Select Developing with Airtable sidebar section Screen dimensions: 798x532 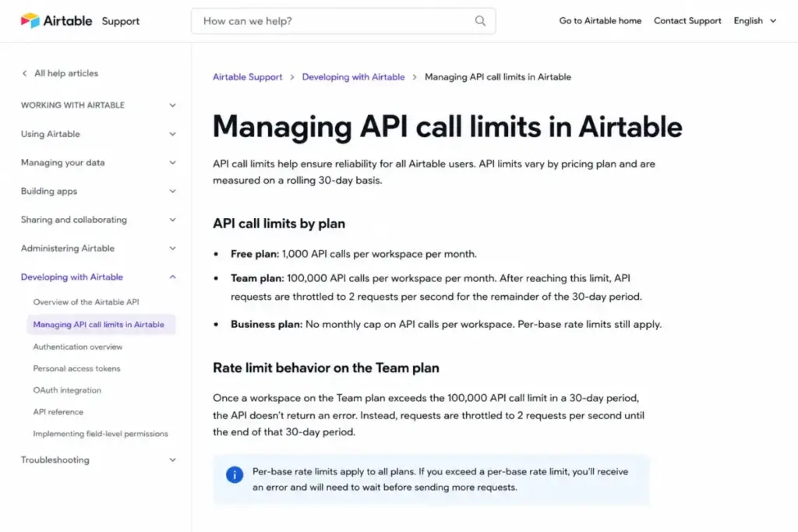click(x=72, y=277)
